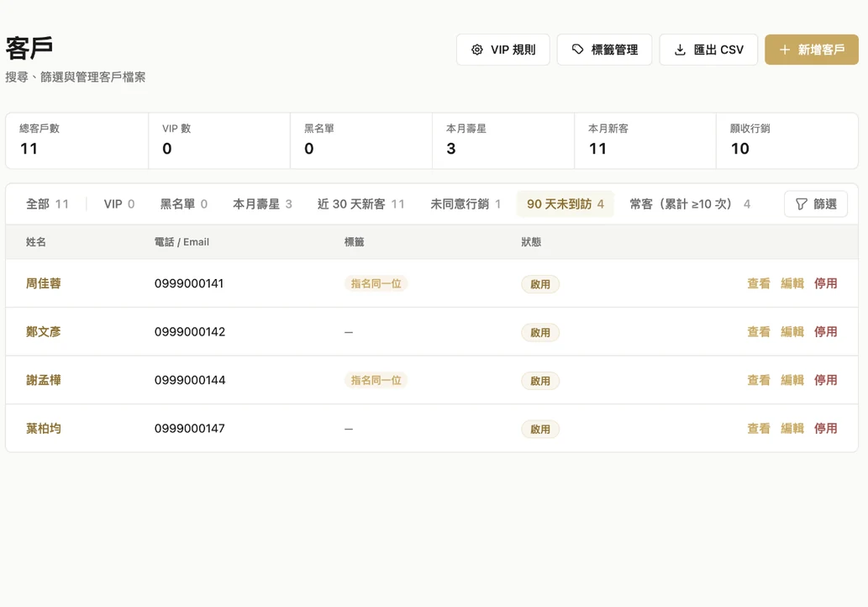Show 未同意行銷 1 tab
This screenshot has width=868, height=607.
tap(466, 204)
